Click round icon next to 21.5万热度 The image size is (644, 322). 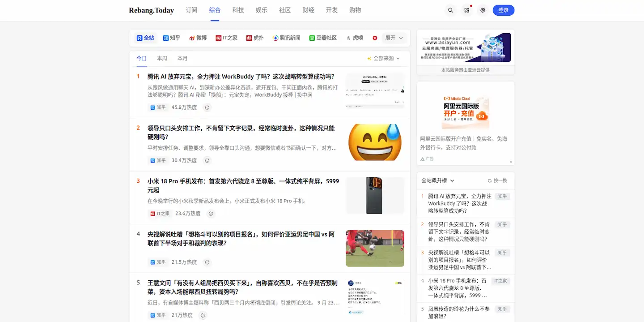pos(207,262)
